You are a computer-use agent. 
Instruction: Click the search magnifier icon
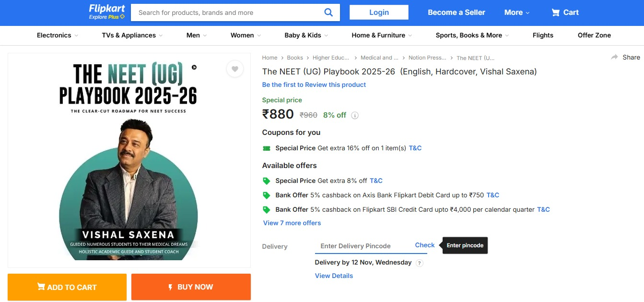point(328,12)
